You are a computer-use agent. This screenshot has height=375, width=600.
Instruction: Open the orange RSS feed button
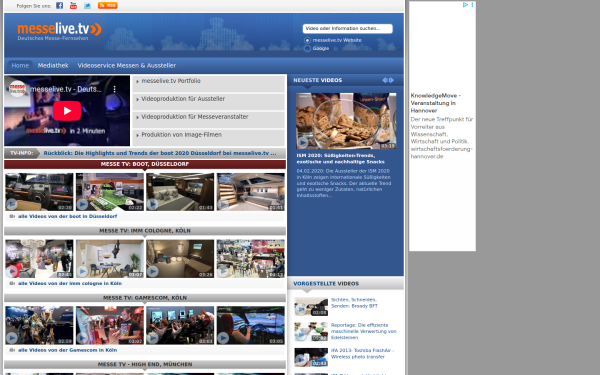[x=108, y=5]
